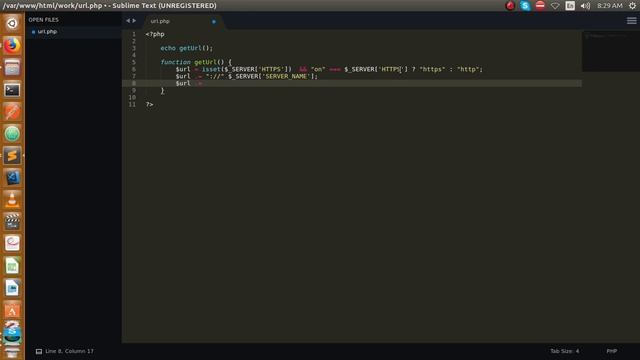The height and width of the screenshot is (360, 640).
Task: Open the red no-entry tray indicator
Action: click(540, 5)
